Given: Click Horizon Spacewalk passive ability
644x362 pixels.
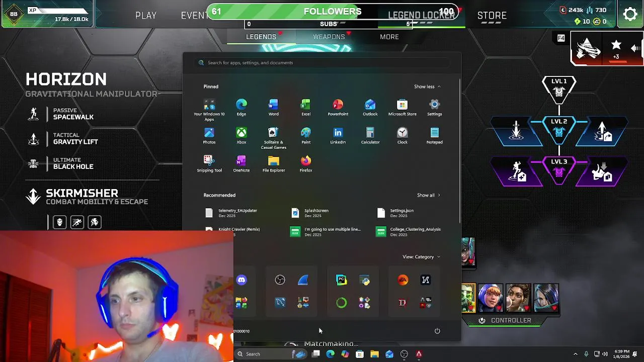Looking at the screenshot, I should [x=61, y=114].
